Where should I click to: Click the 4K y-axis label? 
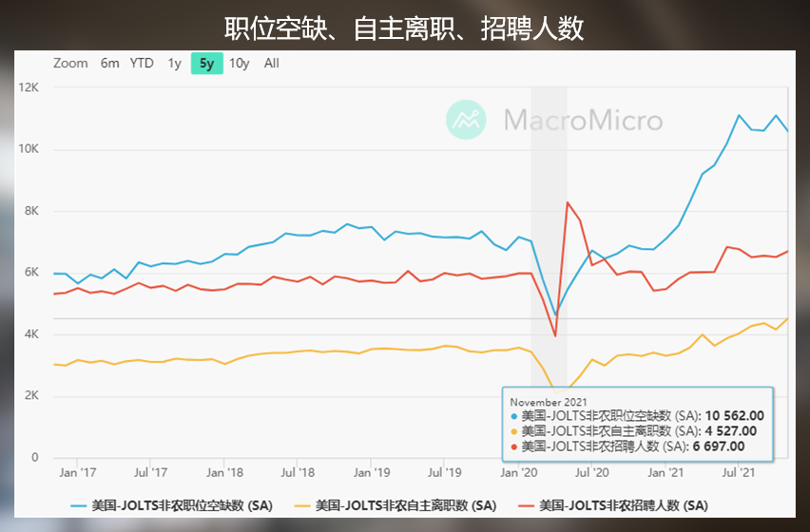pyautogui.click(x=31, y=333)
